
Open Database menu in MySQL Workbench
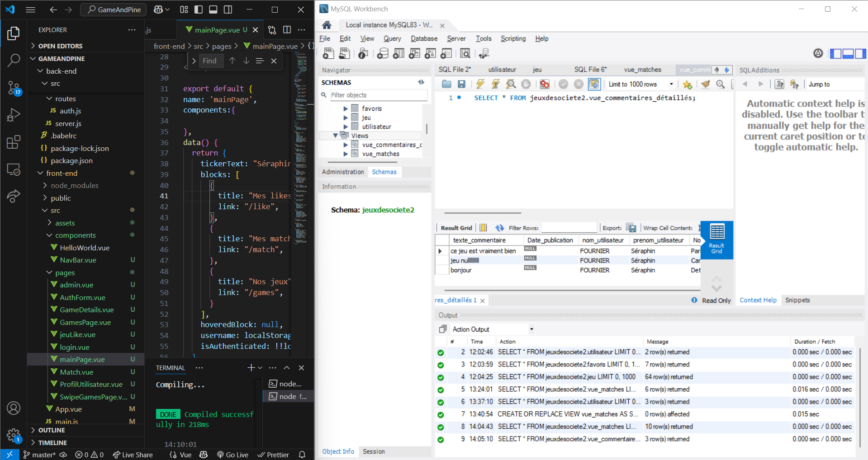click(x=424, y=38)
